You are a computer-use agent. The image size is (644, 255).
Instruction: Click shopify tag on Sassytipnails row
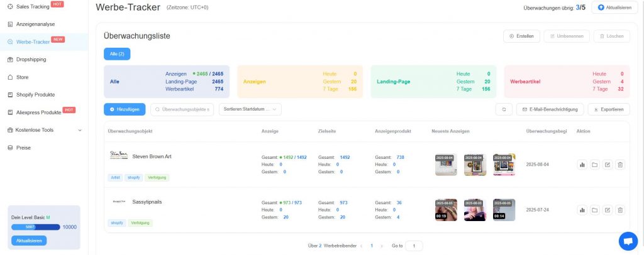click(116, 223)
